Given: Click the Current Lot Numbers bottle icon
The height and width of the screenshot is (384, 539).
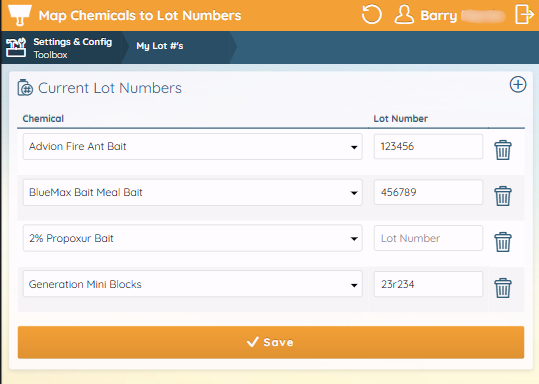Looking at the screenshot, I should point(25,88).
